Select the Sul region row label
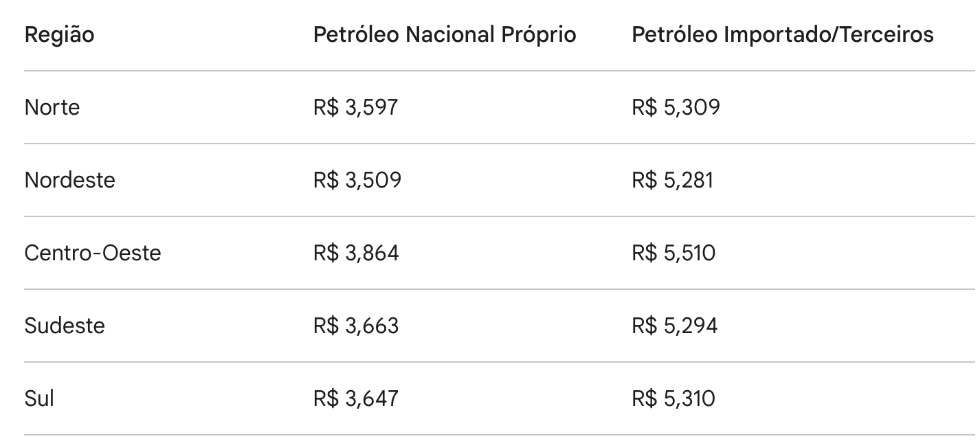 point(39,398)
